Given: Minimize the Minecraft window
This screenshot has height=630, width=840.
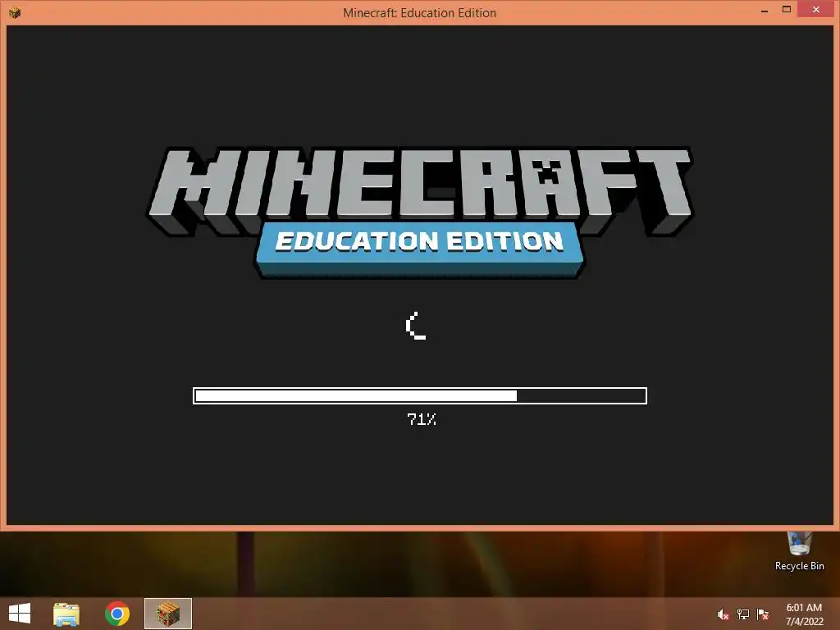Looking at the screenshot, I should click(x=765, y=10).
